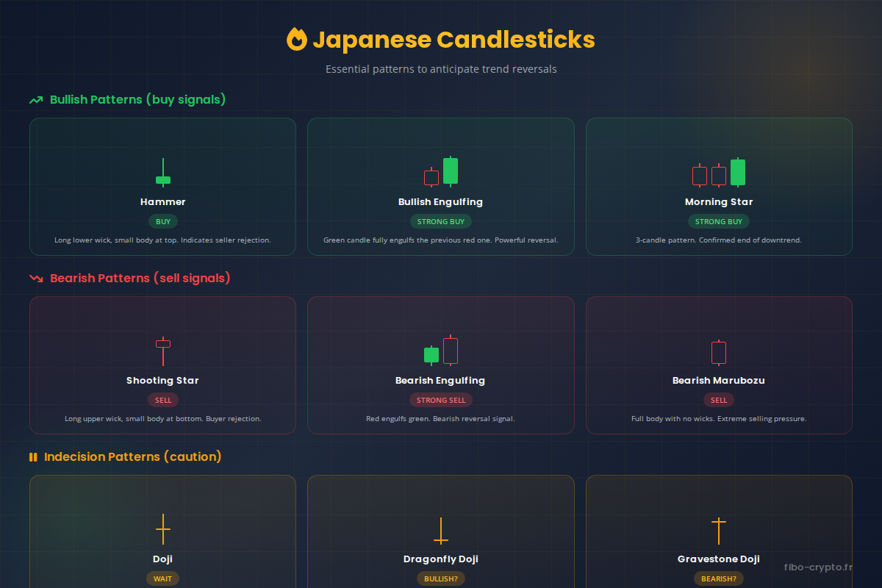The image size is (882, 588).
Task: Click the red arrow icon beside Bearish Patterns
Action: (35, 278)
